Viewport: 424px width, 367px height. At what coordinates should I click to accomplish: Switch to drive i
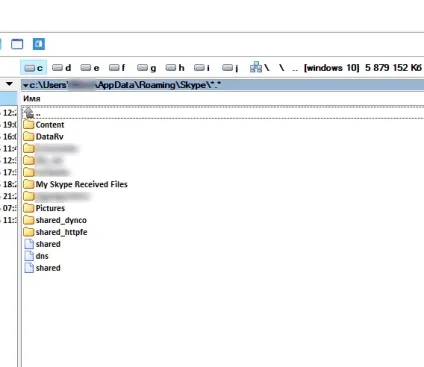(x=202, y=68)
